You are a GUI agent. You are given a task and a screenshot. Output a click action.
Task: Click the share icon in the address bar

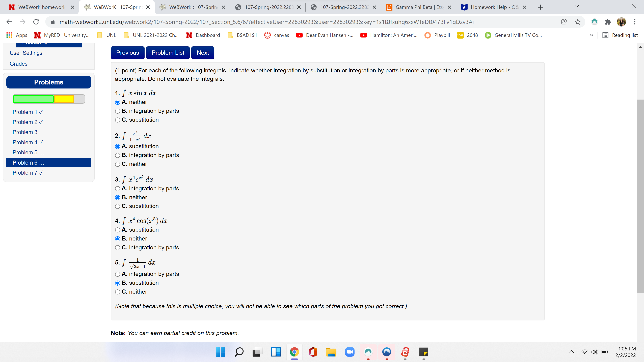click(x=564, y=22)
